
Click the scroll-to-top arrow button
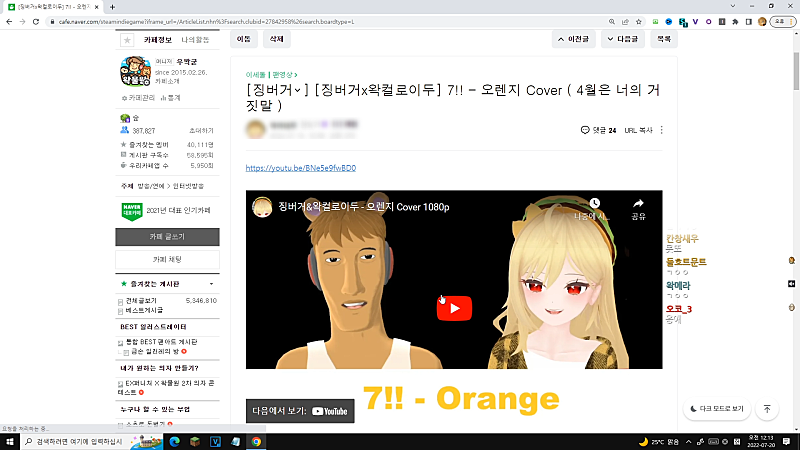[767, 409]
